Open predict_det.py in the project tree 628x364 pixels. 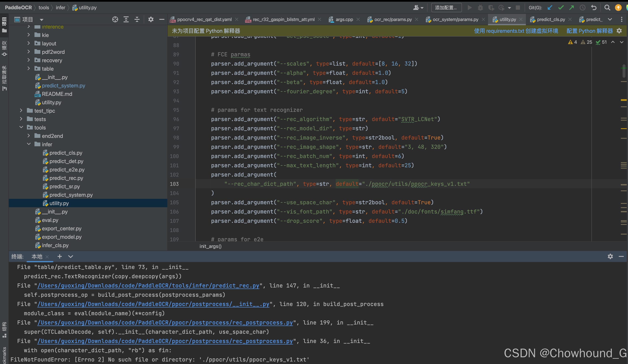tap(66, 161)
